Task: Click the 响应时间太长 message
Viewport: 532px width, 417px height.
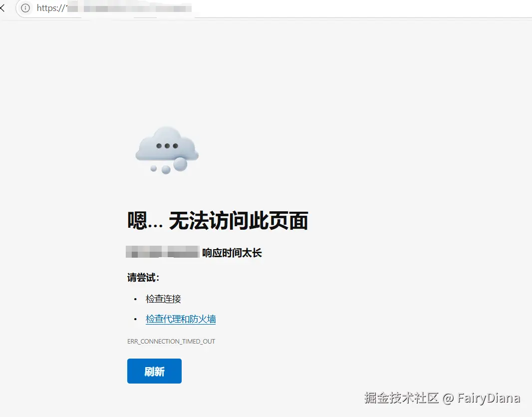Action: click(232, 253)
